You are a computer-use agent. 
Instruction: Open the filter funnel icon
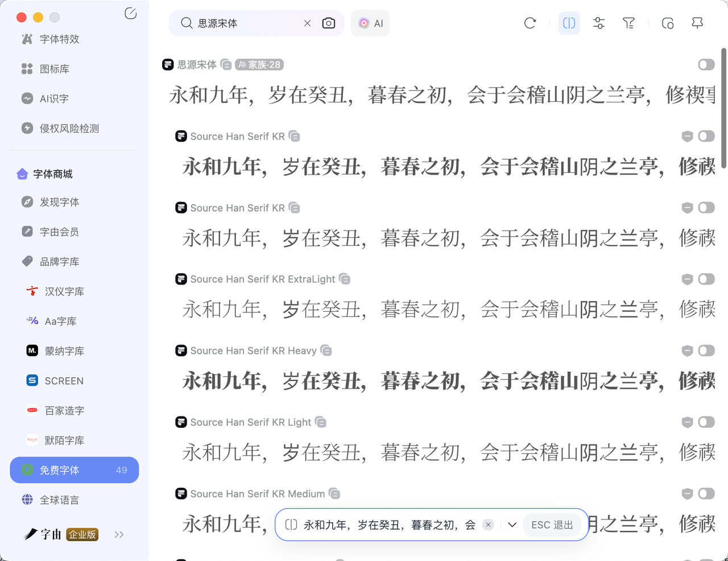click(628, 23)
